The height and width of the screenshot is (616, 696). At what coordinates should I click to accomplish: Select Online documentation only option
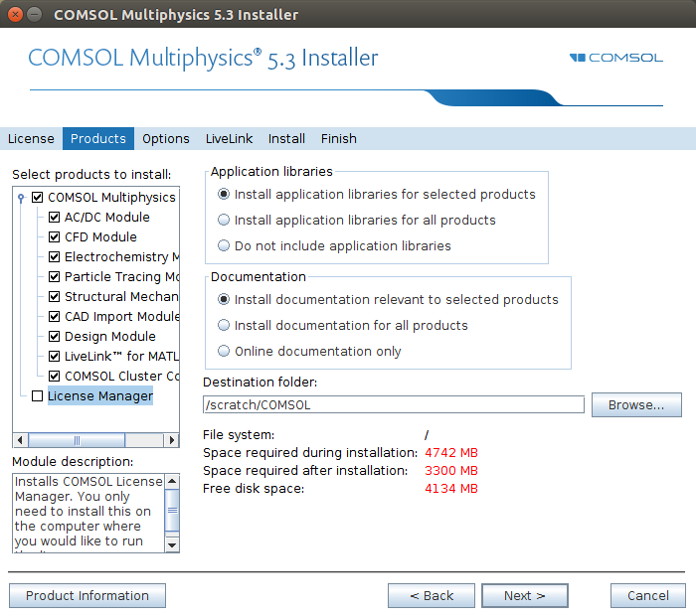(224, 352)
